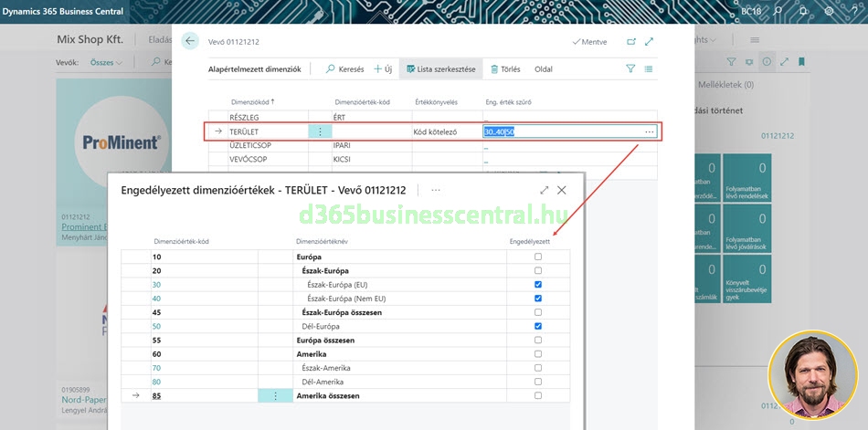Open the hamburger menu in the navigation bar

coord(755,40)
